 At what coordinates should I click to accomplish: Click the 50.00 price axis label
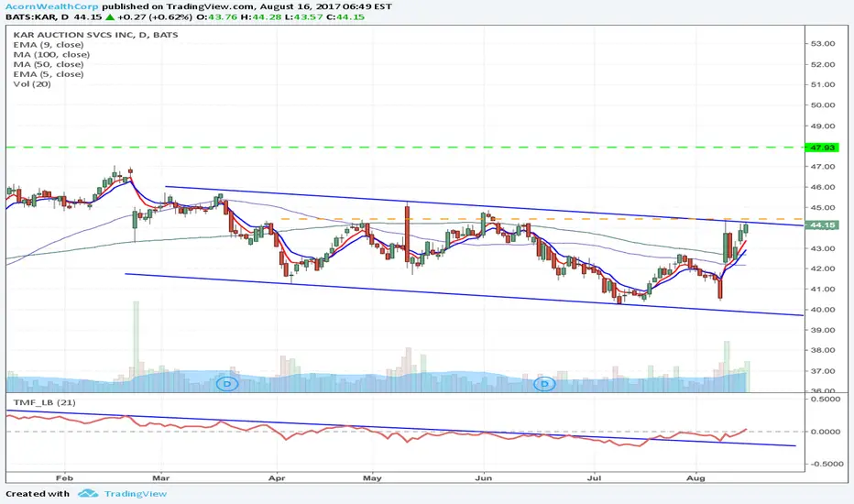(x=823, y=105)
